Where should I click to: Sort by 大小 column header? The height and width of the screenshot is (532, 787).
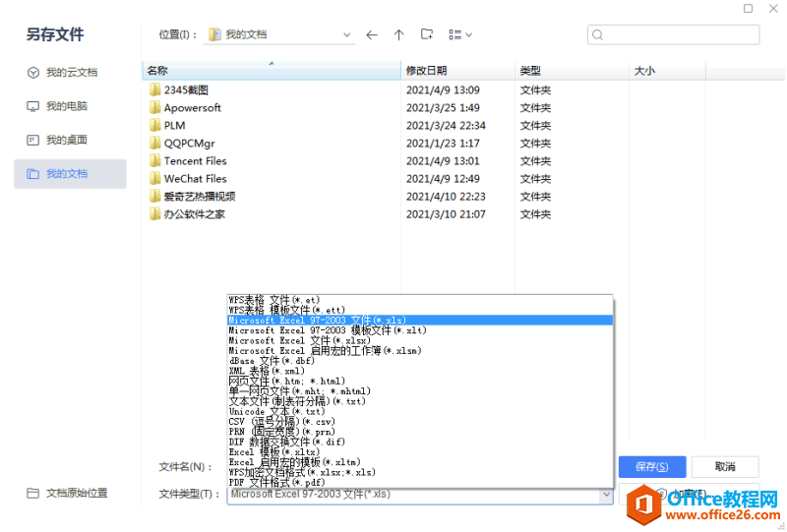coord(668,71)
